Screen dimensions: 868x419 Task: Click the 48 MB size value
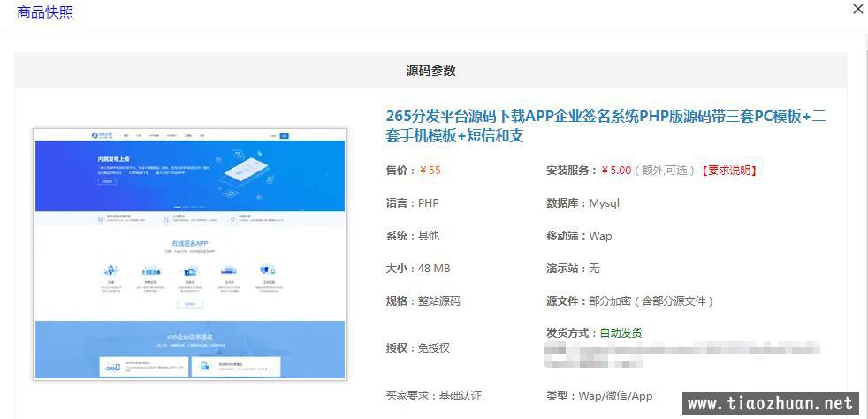(x=434, y=269)
